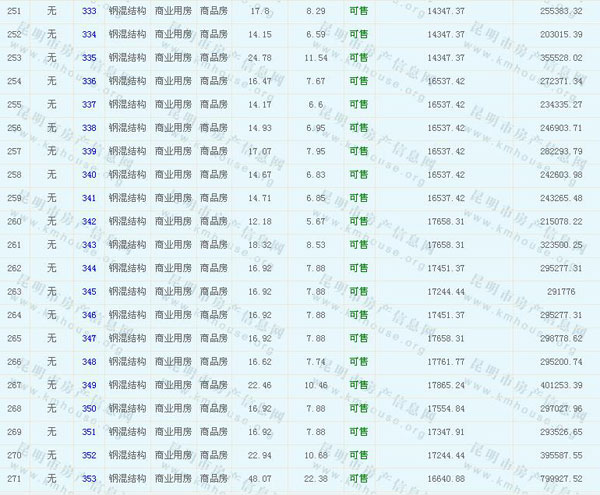
Task: Open details for room 341
Action: pos(89,198)
